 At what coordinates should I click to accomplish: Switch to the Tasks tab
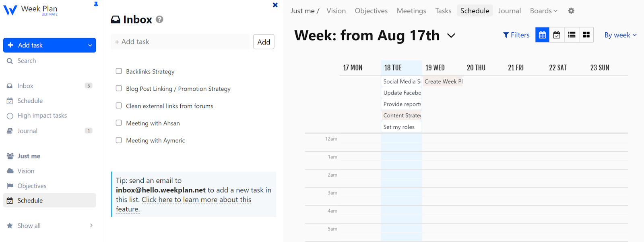[443, 11]
